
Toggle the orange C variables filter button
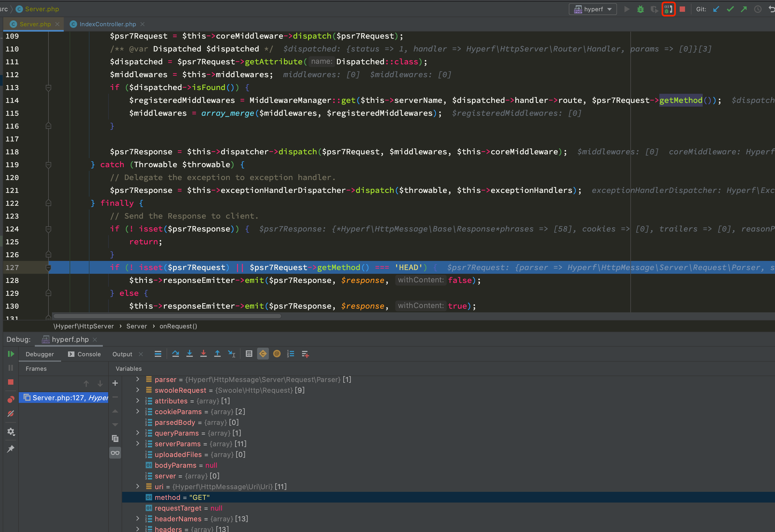(263, 354)
